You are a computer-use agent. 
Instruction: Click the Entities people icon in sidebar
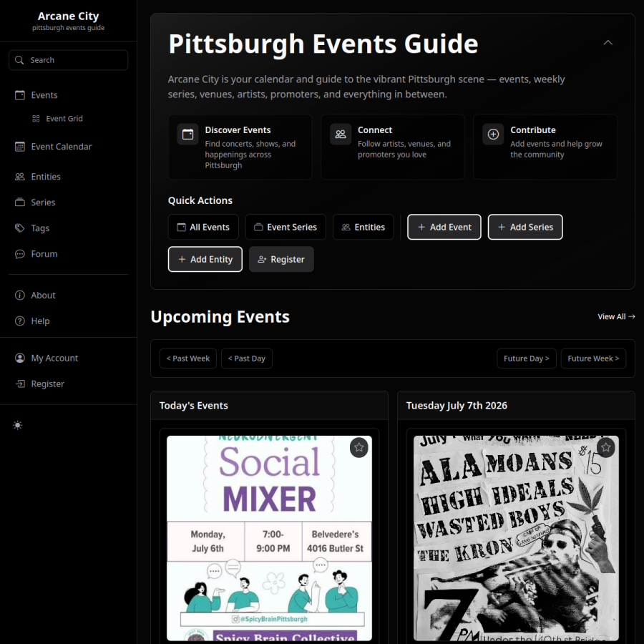click(20, 177)
